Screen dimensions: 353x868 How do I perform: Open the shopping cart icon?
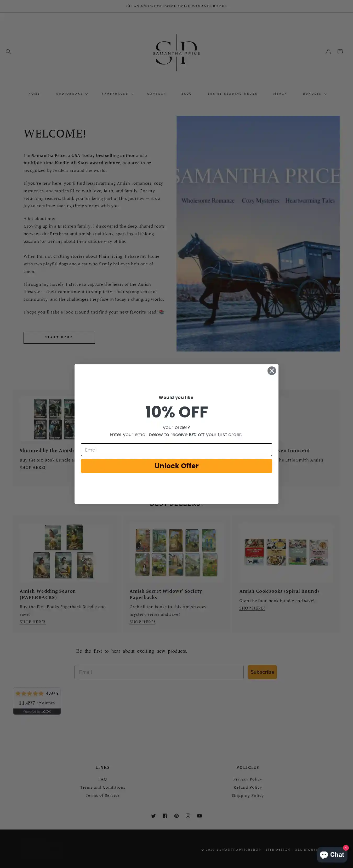tap(340, 52)
